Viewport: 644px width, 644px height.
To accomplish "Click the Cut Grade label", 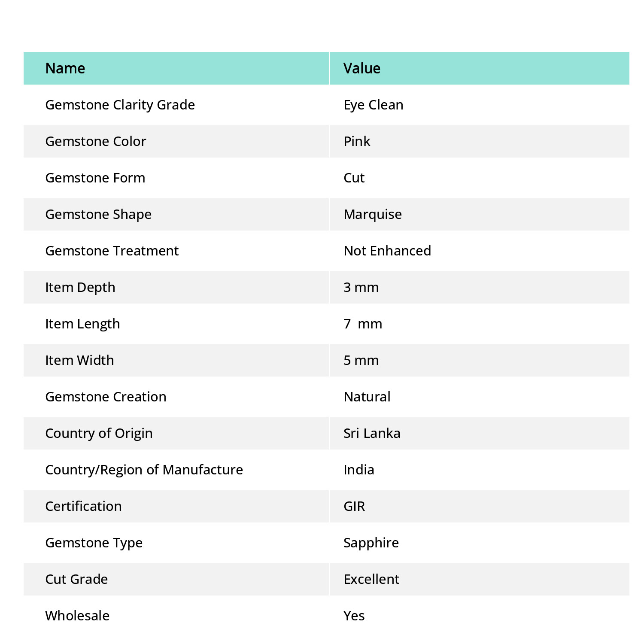I will [77, 579].
